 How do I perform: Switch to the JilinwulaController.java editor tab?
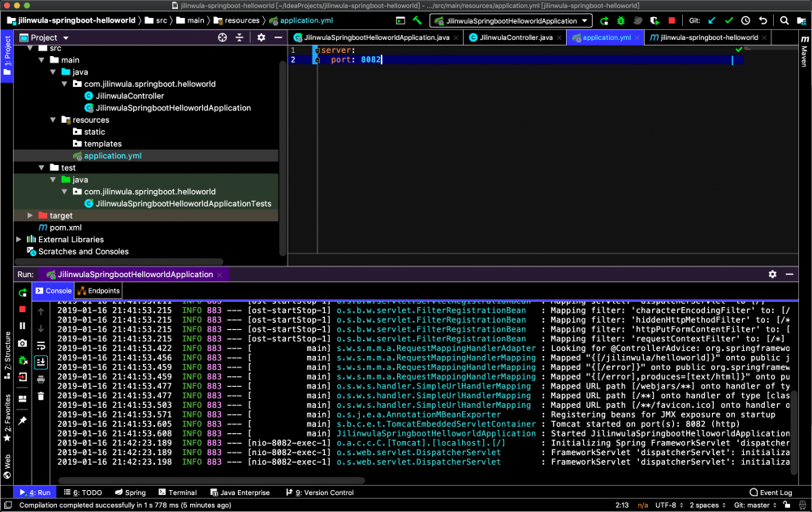[516, 37]
